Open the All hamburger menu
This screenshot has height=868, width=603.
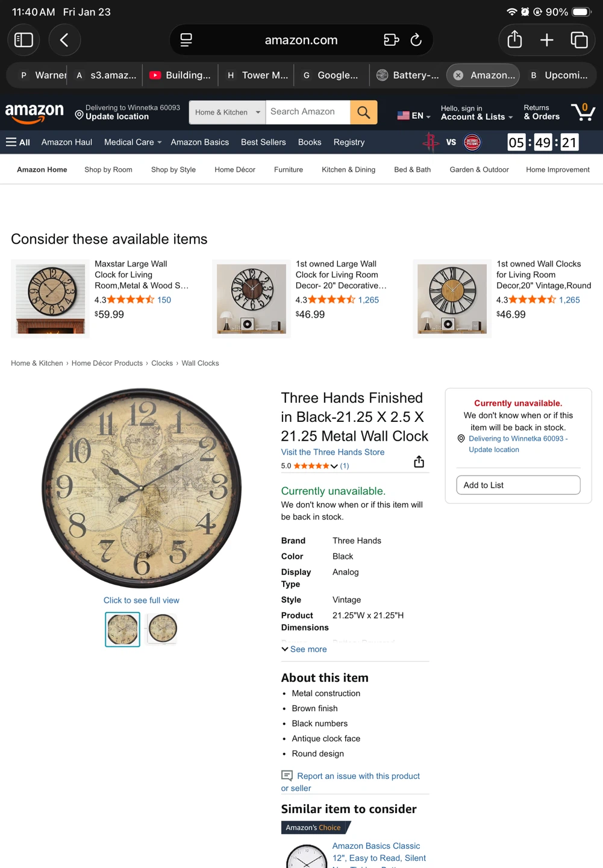pyautogui.click(x=18, y=142)
